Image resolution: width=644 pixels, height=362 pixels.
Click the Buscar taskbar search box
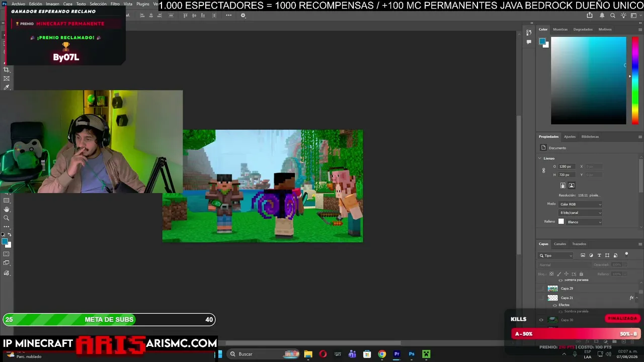pyautogui.click(x=264, y=354)
